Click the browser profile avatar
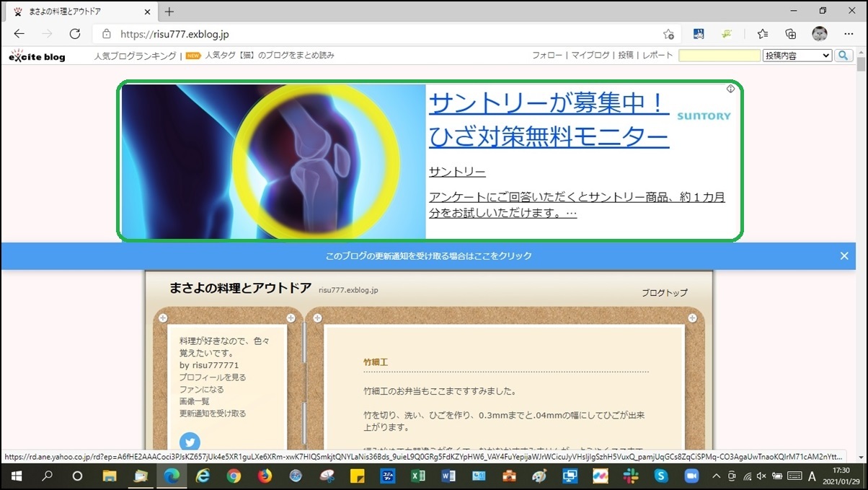The image size is (868, 490). [x=819, y=34]
